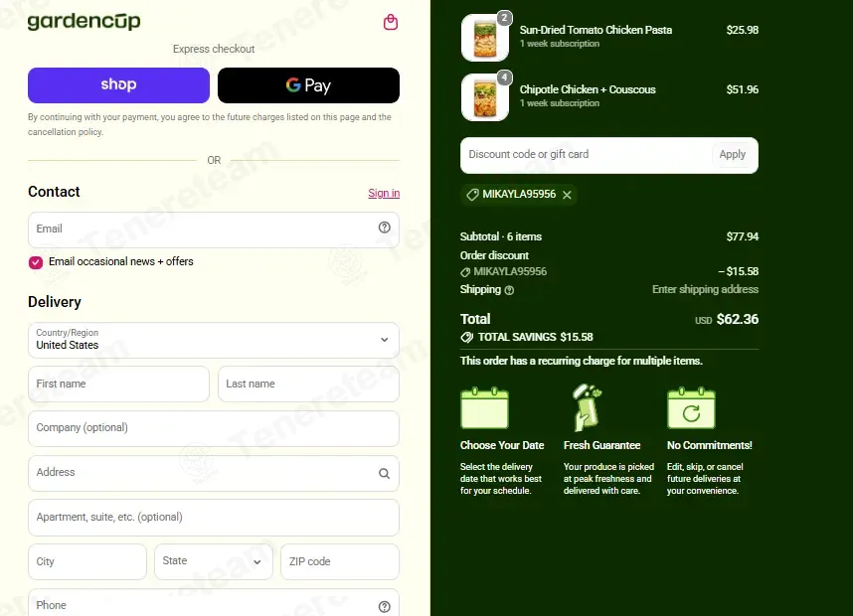Click the Phone field help icon
The width and height of the screenshot is (853, 616).
(385, 607)
